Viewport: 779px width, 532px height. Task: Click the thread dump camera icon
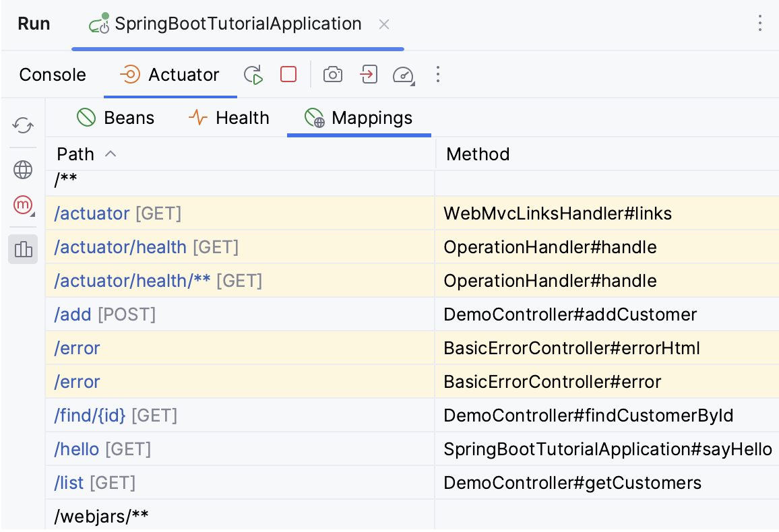point(333,75)
